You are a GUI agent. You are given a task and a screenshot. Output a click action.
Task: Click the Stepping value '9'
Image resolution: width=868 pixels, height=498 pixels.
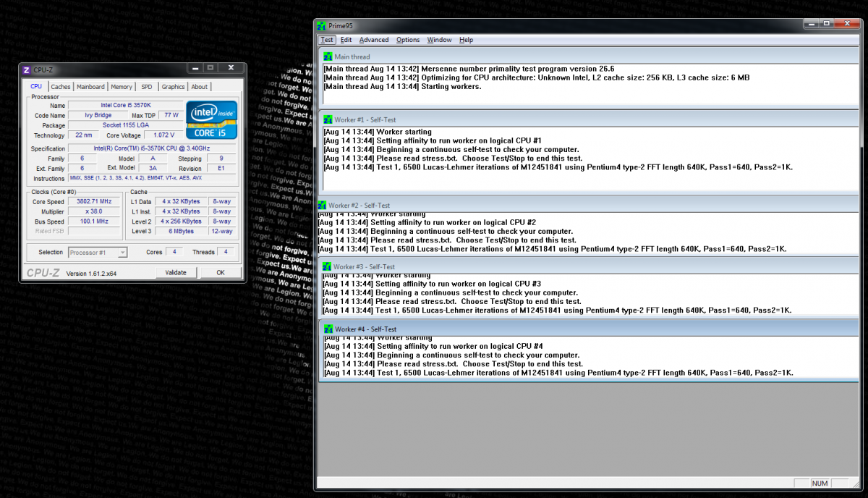tap(221, 159)
